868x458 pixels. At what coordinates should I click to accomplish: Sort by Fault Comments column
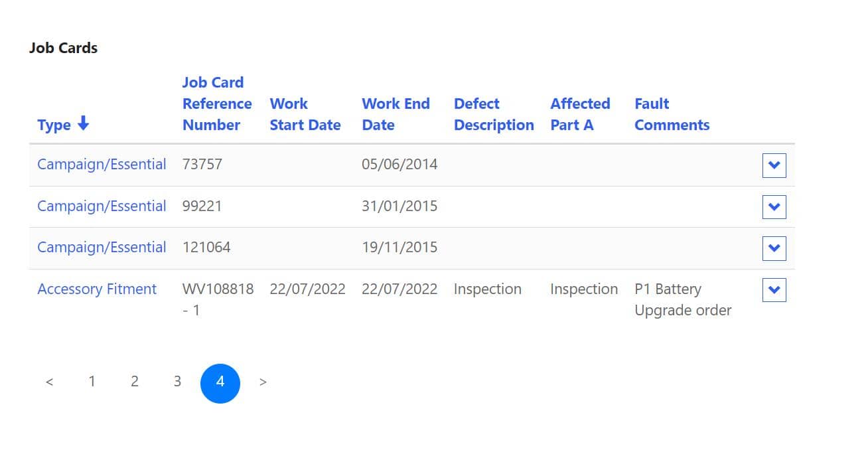[672, 114]
